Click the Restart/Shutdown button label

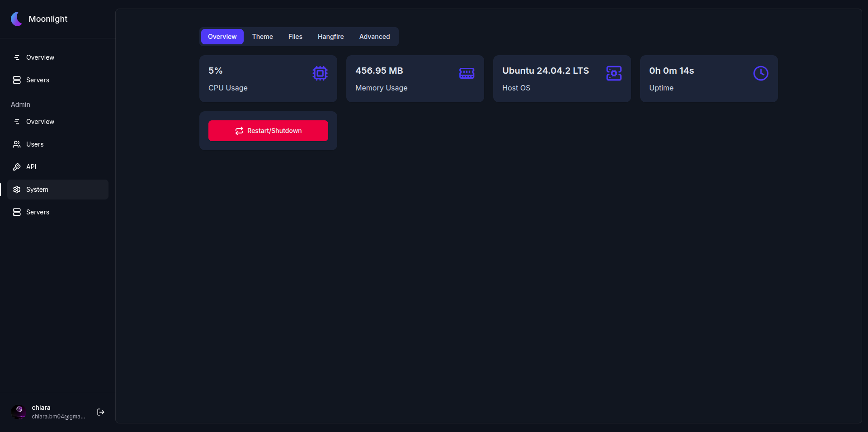click(x=274, y=131)
